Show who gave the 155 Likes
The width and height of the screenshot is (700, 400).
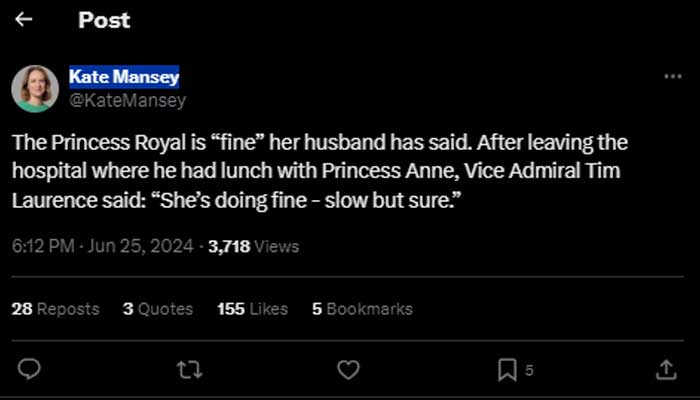pyautogui.click(x=252, y=309)
